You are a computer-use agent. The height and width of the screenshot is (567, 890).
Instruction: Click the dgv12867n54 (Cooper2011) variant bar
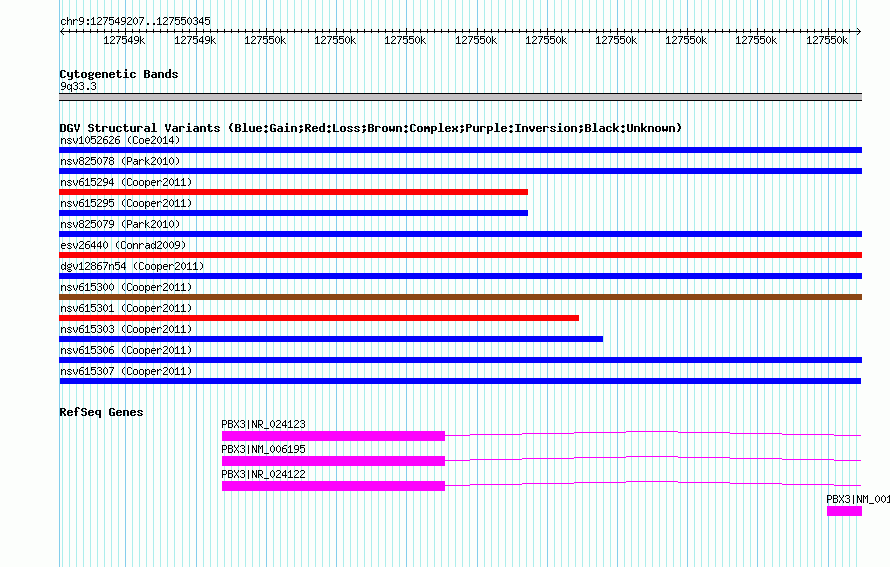click(x=460, y=276)
